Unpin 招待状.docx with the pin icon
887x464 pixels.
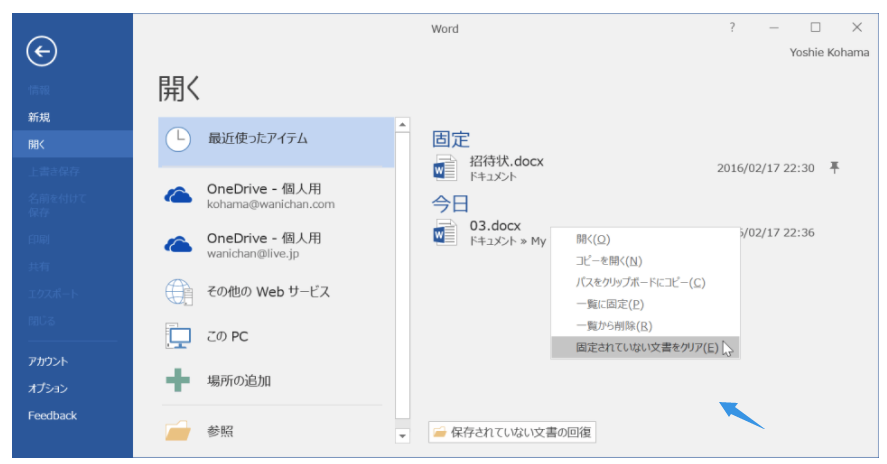point(834,167)
